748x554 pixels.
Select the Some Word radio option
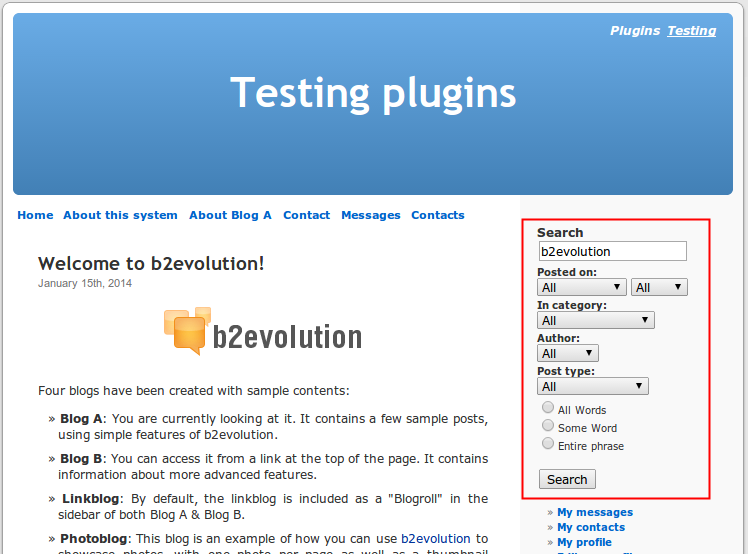click(548, 425)
